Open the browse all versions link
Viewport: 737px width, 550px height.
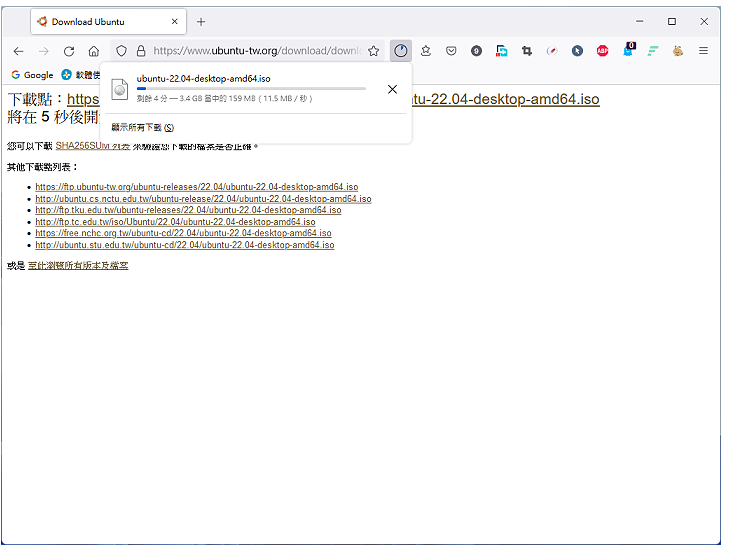[78, 266]
